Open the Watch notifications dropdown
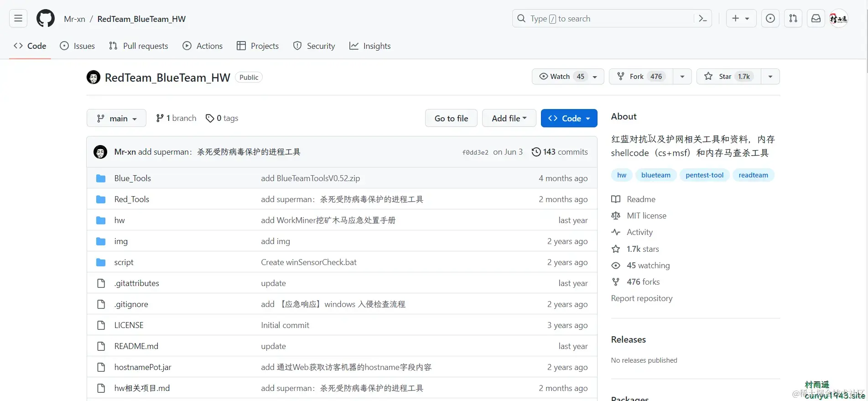The image size is (868, 401). (568, 77)
